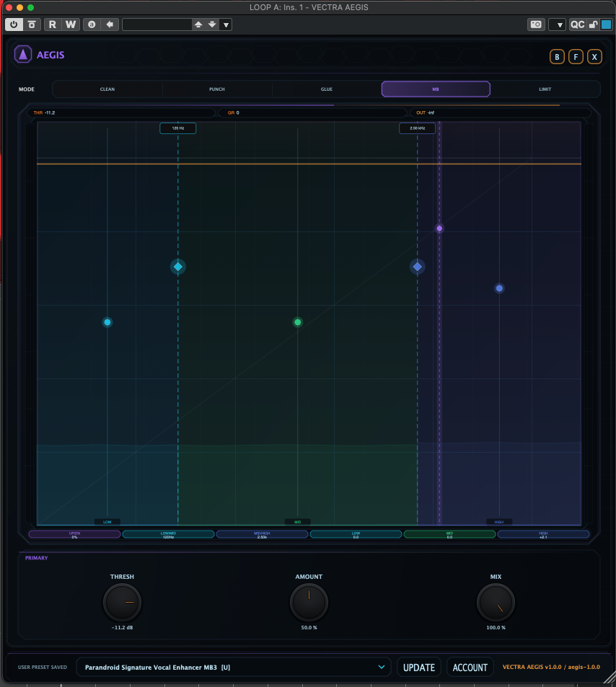
Task: Click the blue square icon in host toolbar
Action: 607,25
